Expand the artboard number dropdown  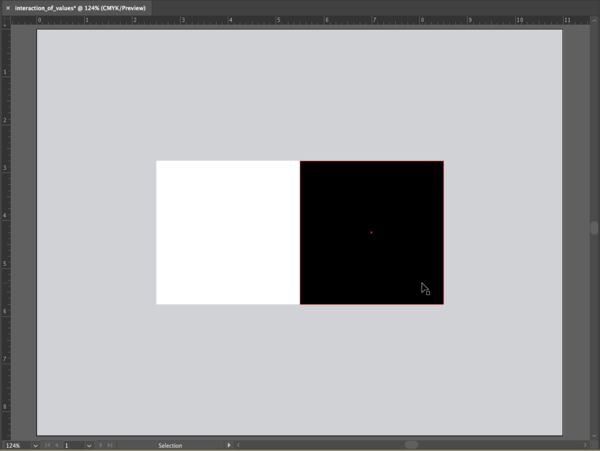[89, 444]
